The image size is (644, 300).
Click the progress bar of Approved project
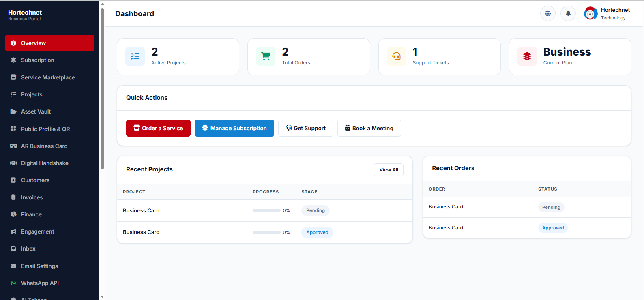(x=266, y=232)
